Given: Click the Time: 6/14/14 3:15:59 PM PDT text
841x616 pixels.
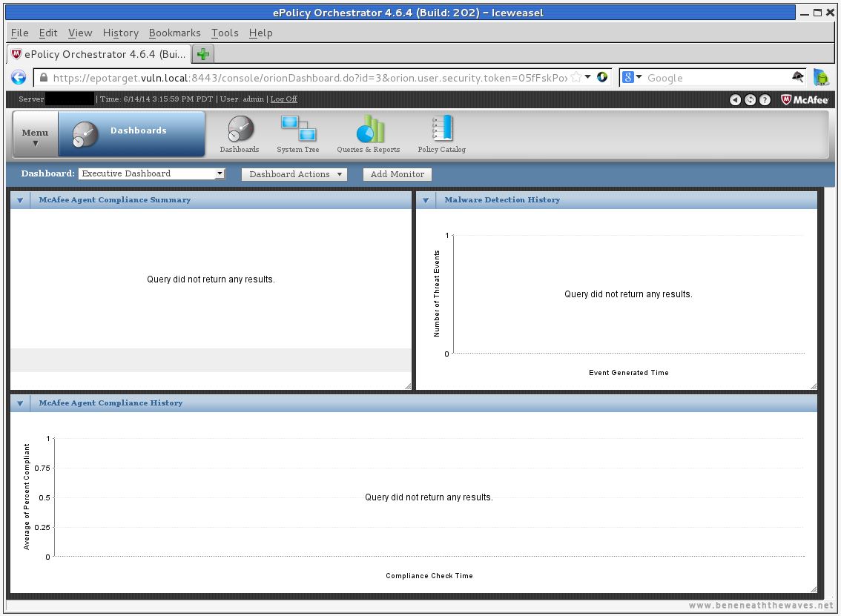Looking at the screenshot, I should click(x=156, y=99).
